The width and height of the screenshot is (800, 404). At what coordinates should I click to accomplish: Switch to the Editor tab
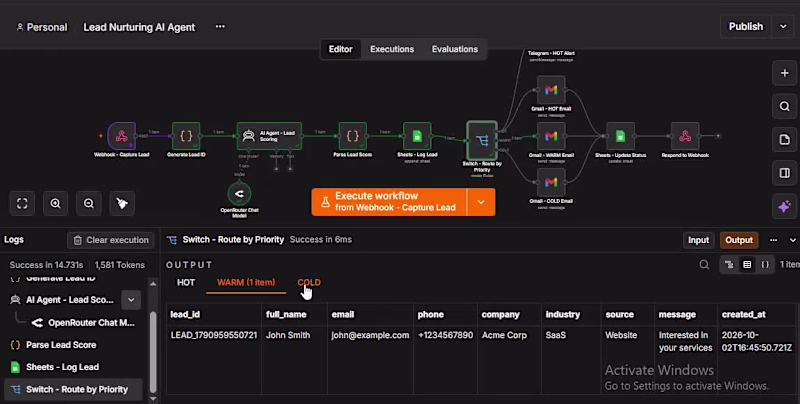tap(340, 49)
